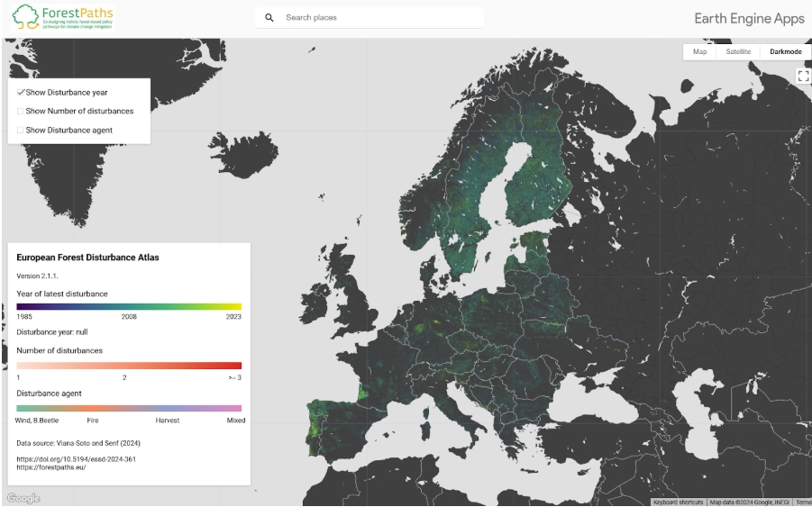Enable Show Disturbance agent

[20, 131]
